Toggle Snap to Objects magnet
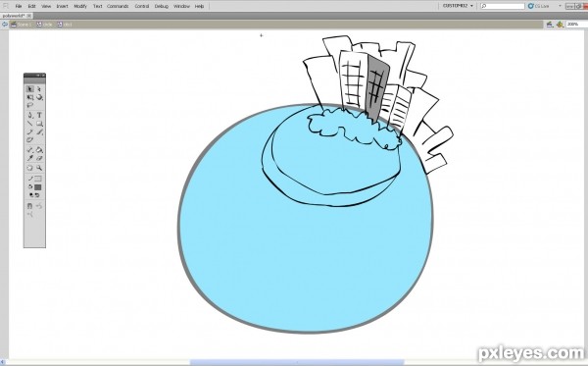This screenshot has height=366, width=588. 30,206
